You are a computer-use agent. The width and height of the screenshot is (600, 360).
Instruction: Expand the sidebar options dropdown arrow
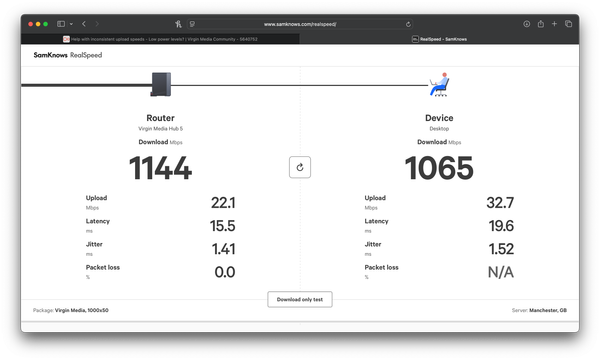pyautogui.click(x=71, y=24)
